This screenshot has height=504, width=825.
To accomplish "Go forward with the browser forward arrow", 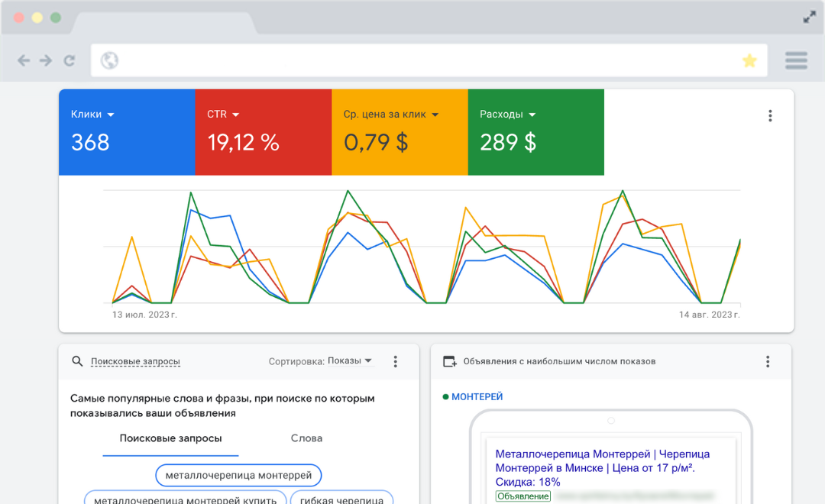I will (x=46, y=60).
